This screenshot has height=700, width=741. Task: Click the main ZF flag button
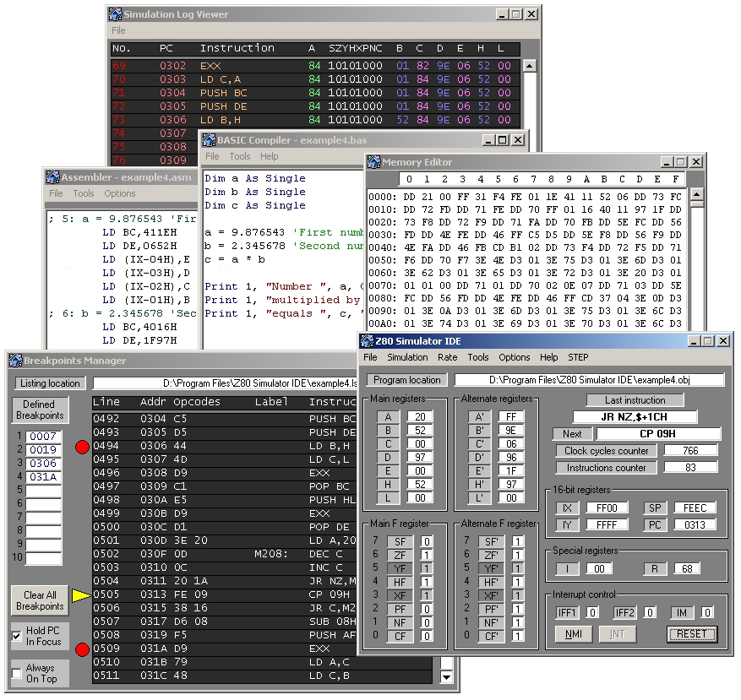(400, 556)
